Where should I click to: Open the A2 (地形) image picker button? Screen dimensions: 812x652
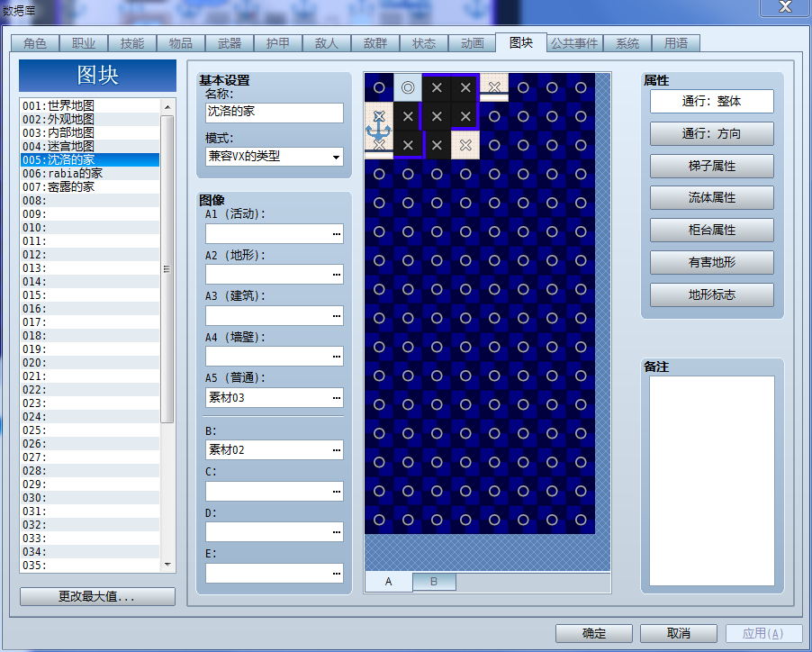337,275
